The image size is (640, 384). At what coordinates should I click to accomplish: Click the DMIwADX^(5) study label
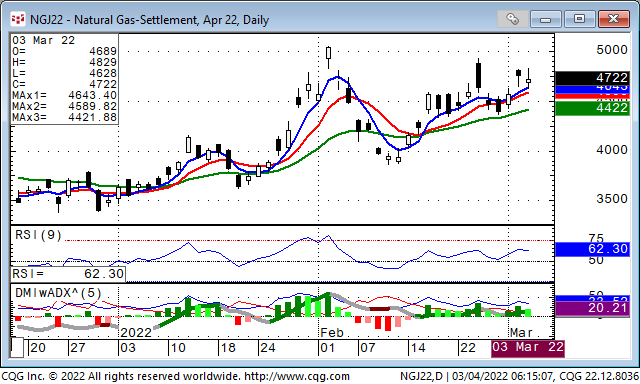pos(58,293)
